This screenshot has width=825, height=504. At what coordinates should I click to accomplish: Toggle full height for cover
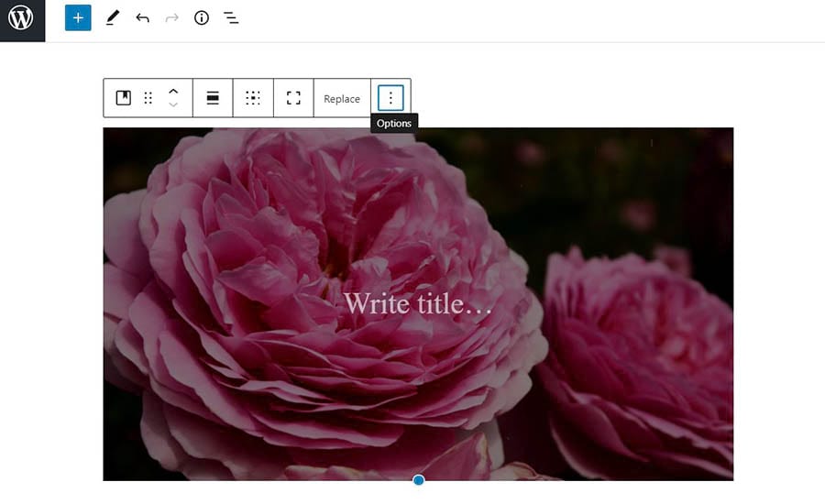(x=293, y=98)
